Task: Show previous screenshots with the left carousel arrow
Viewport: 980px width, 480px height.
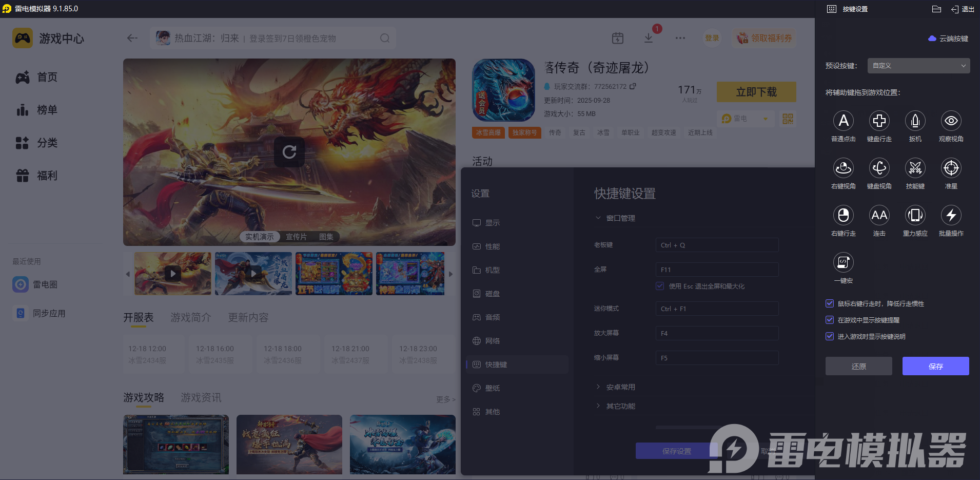Action: [128, 274]
